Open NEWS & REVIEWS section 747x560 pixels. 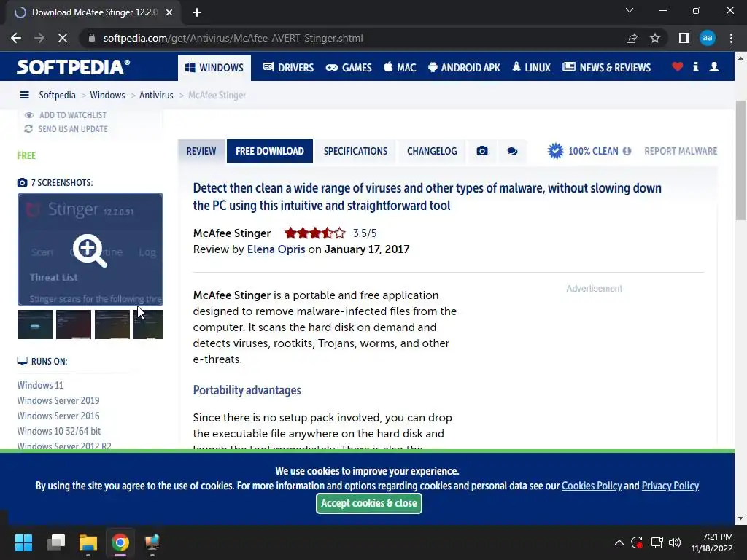pos(606,68)
